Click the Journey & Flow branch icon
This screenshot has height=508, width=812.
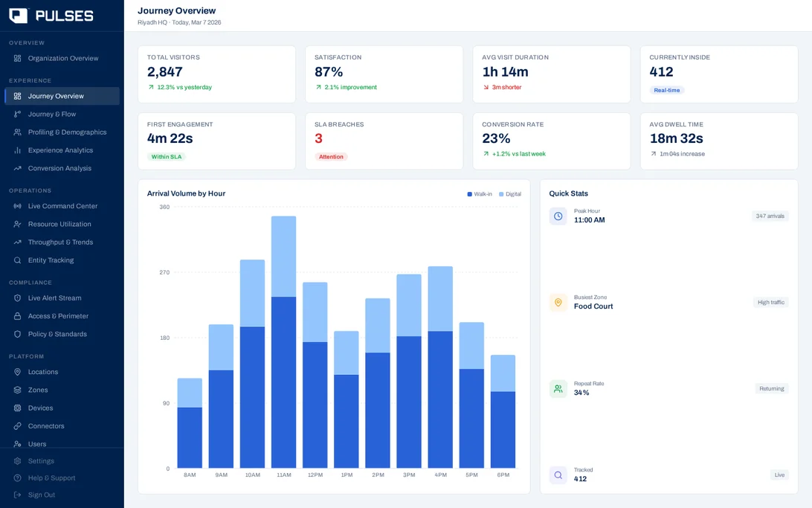[17, 115]
